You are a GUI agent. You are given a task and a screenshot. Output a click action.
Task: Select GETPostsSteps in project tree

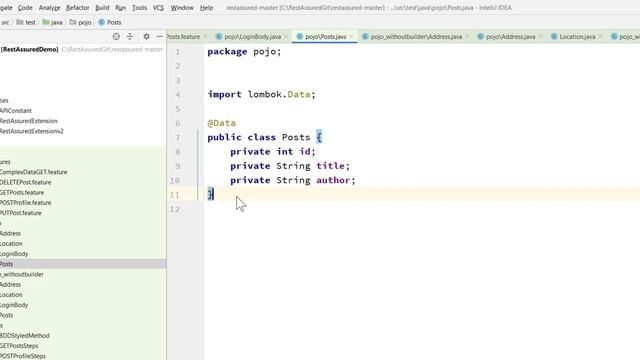[19, 346]
